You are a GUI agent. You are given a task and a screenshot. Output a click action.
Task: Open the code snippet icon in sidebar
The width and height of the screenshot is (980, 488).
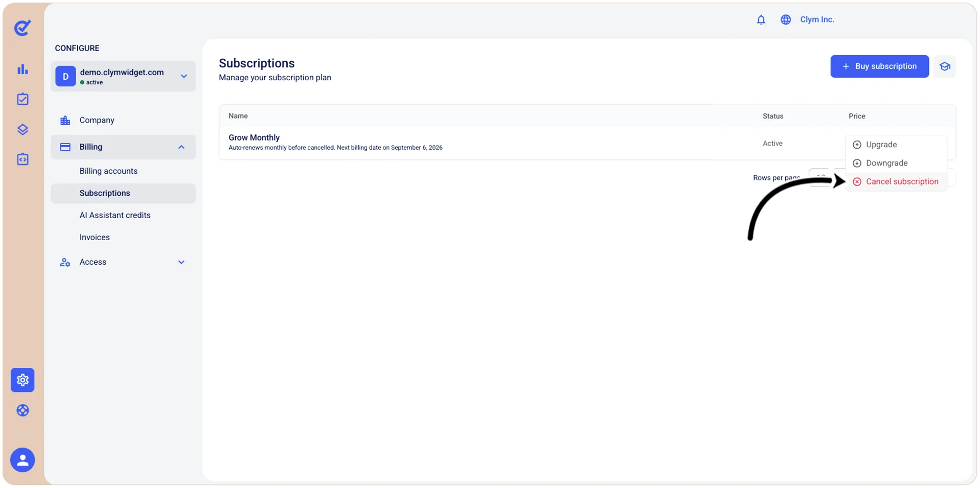[22, 159]
